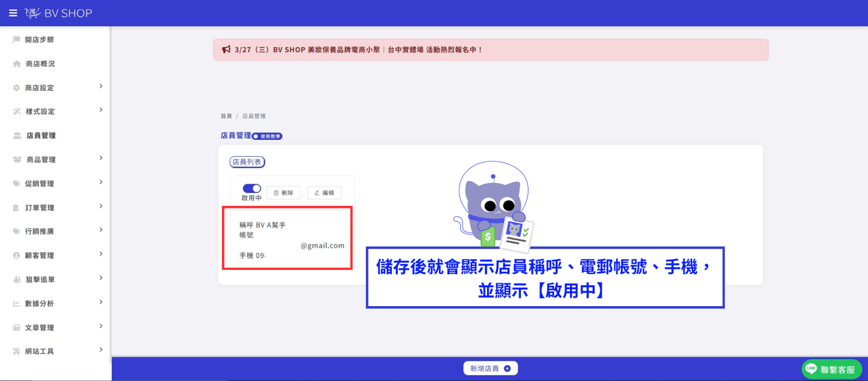
Task: Expand the 行銷推廣 submenu chevron
Action: (x=101, y=230)
